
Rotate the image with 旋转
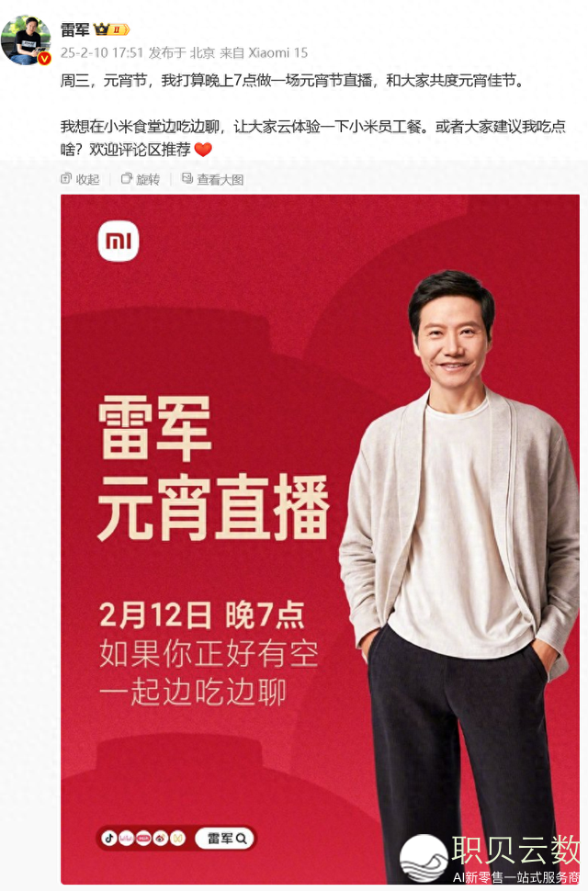pyautogui.click(x=141, y=179)
